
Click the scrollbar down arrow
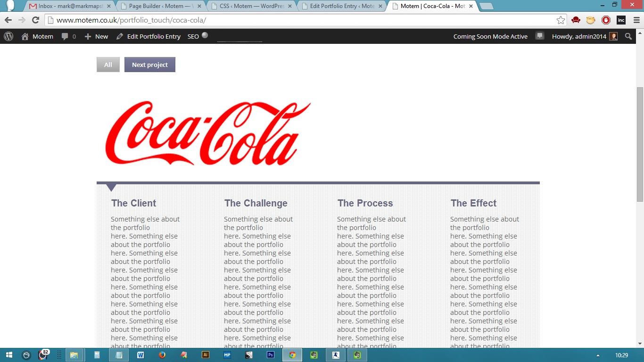(640, 343)
